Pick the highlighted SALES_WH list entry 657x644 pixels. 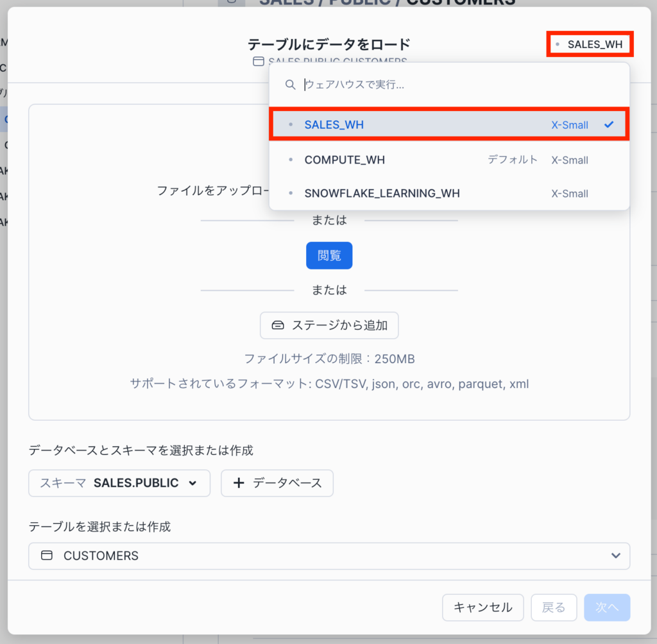coord(334,124)
